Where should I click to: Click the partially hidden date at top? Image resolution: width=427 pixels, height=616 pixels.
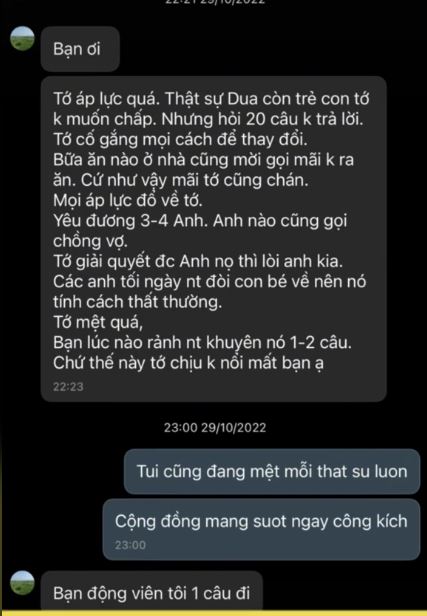[215, 2]
